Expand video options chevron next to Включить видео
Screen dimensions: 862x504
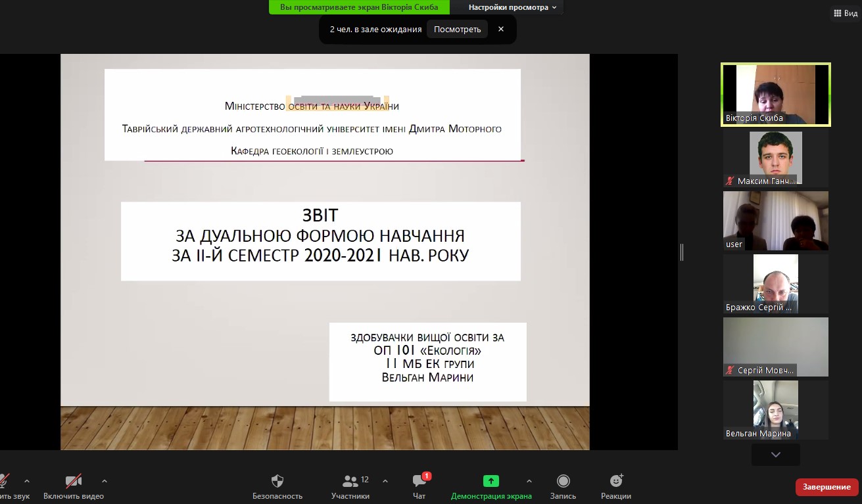[105, 481]
